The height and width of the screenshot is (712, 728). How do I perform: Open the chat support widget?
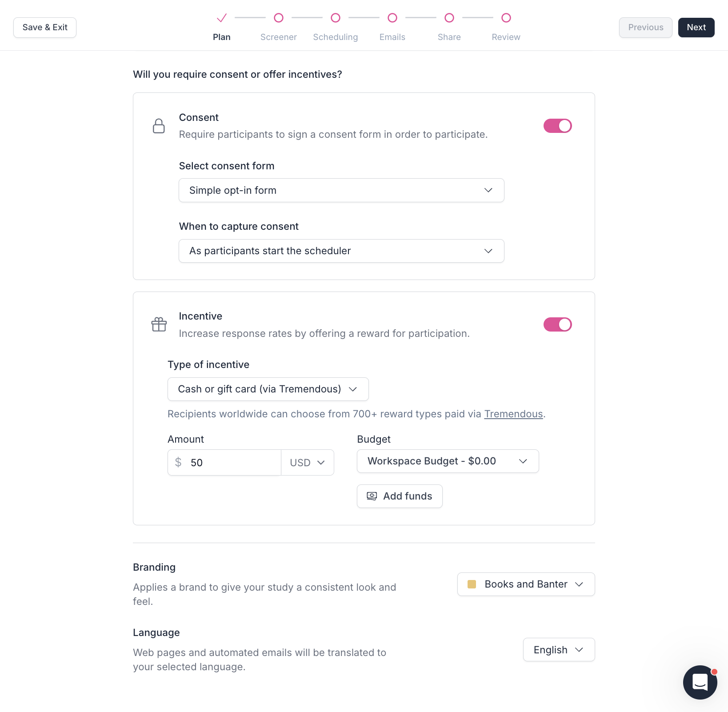[700, 682]
